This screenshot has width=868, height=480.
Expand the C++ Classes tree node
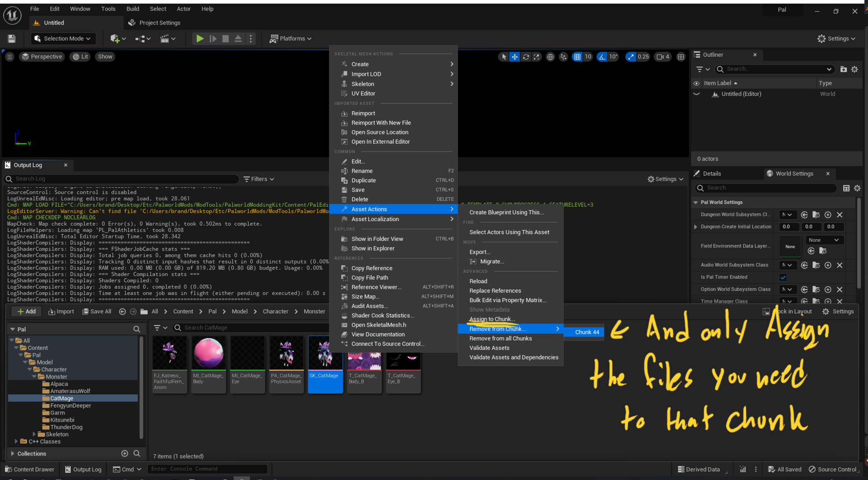coord(16,442)
